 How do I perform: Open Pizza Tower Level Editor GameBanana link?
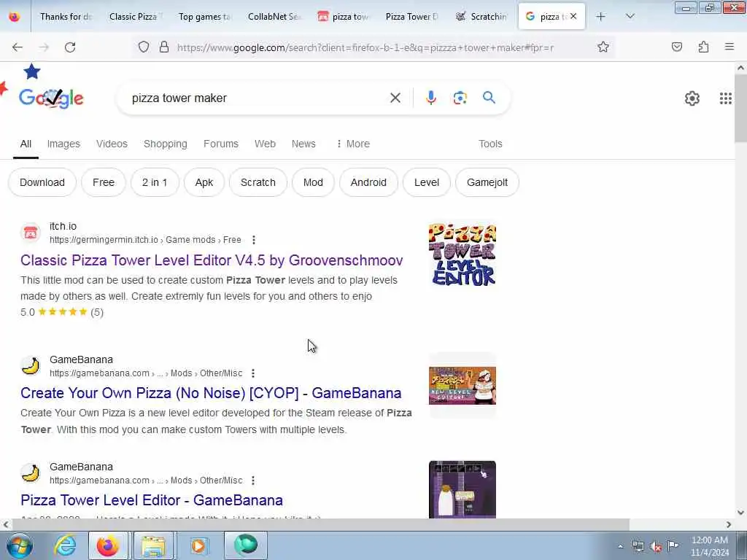click(152, 500)
